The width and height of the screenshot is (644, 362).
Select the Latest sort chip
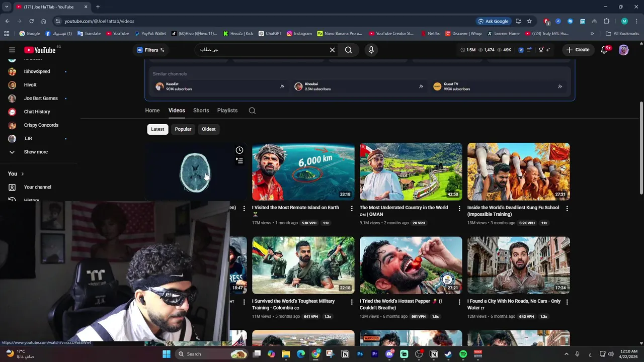pos(157,129)
